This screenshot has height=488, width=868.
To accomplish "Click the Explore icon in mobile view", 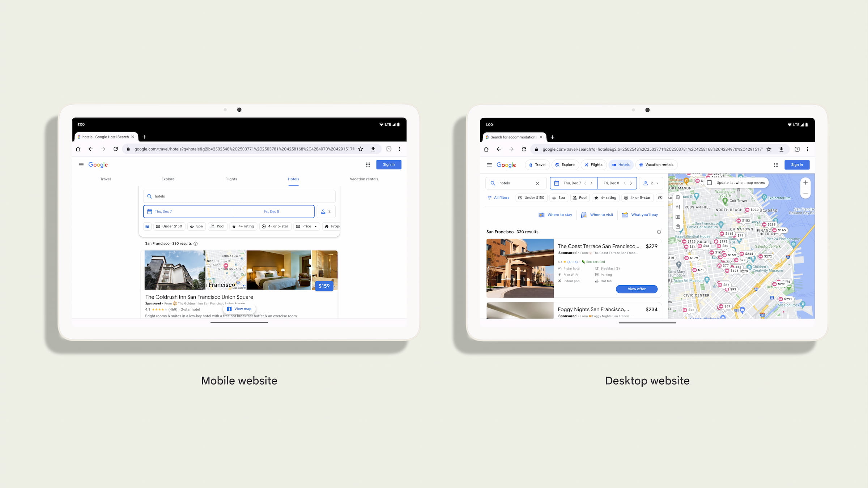I will tap(168, 179).
